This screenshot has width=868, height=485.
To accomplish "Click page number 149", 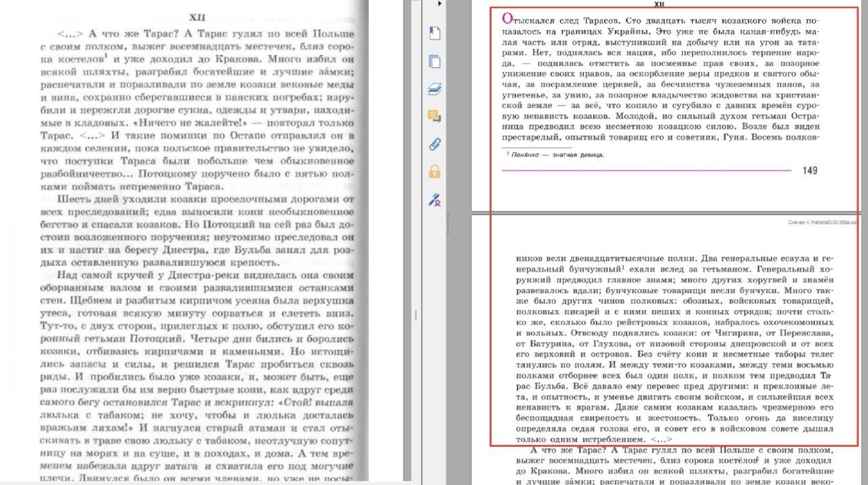I will [x=810, y=171].
